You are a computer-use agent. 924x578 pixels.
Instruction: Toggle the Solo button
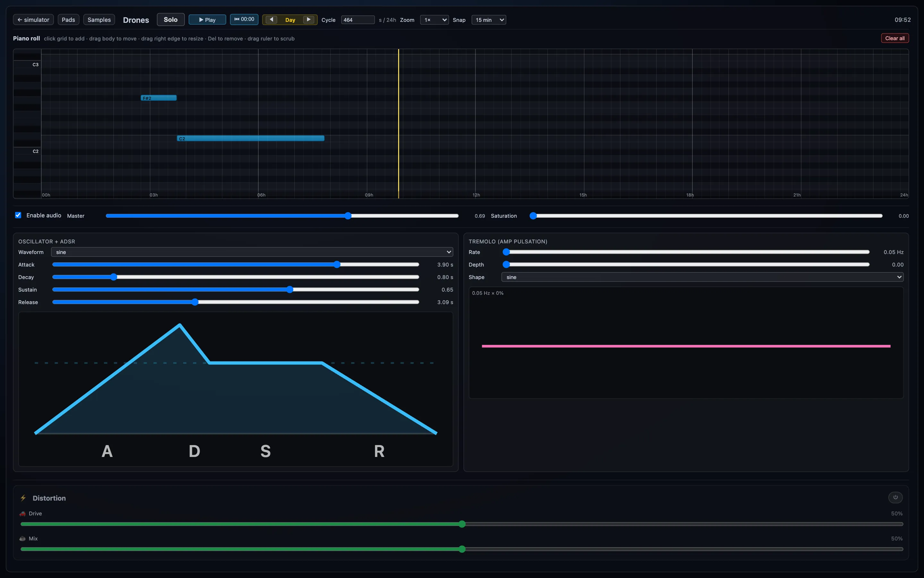[171, 20]
